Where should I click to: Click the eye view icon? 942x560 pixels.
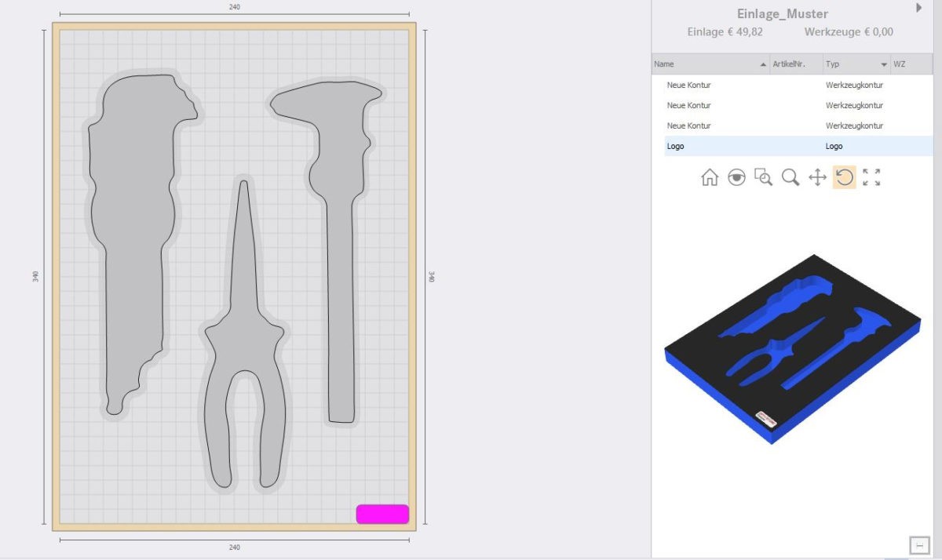(x=736, y=177)
